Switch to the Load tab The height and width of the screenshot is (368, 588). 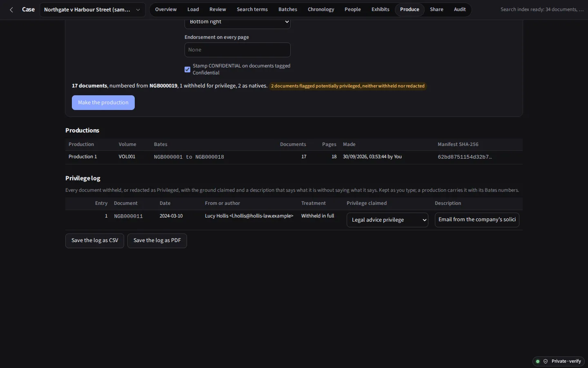pyautogui.click(x=193, y=9)
